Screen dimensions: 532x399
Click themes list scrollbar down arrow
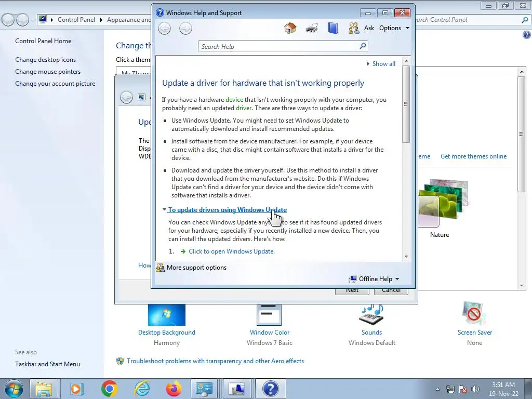tap(522, 286)
